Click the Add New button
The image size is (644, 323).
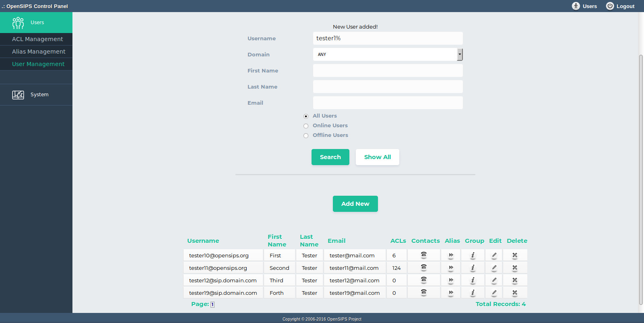(x=355, y=204)
